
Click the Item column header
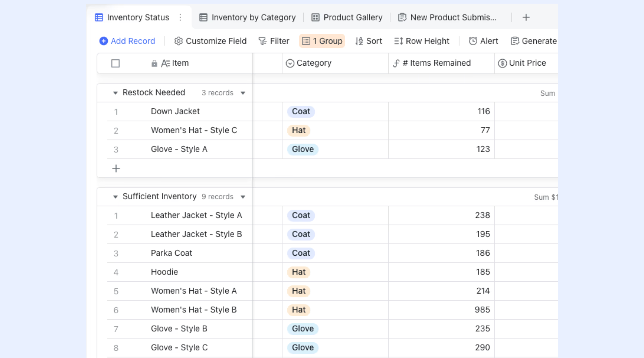coord(174,63)
